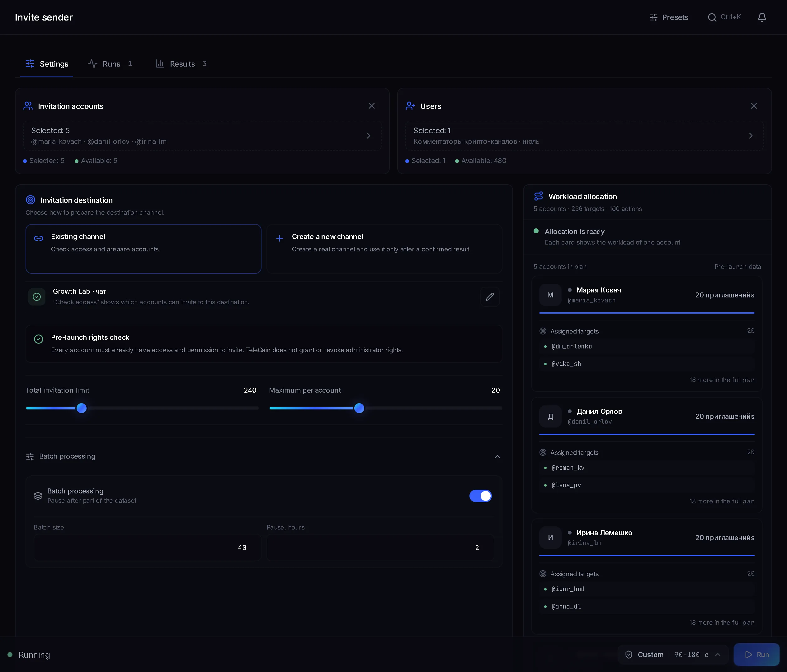The height and width of the screenshot is (672, 787).
Task: Switch to the Results tab
Action: (x=181, y=64)
